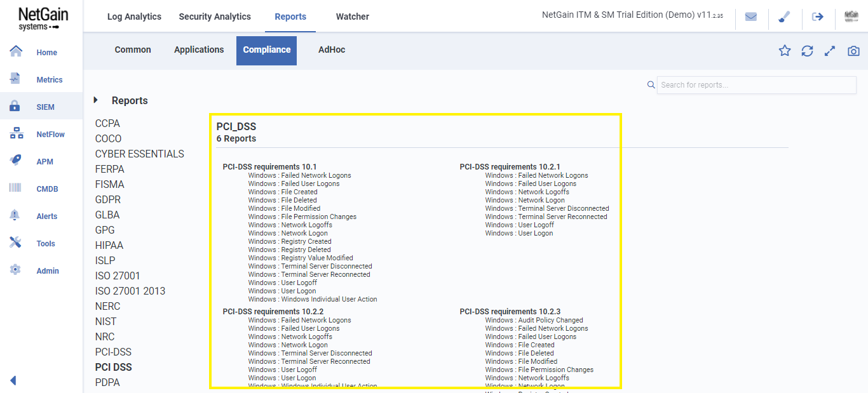Focus the Search for reports field

click(756, 85)
